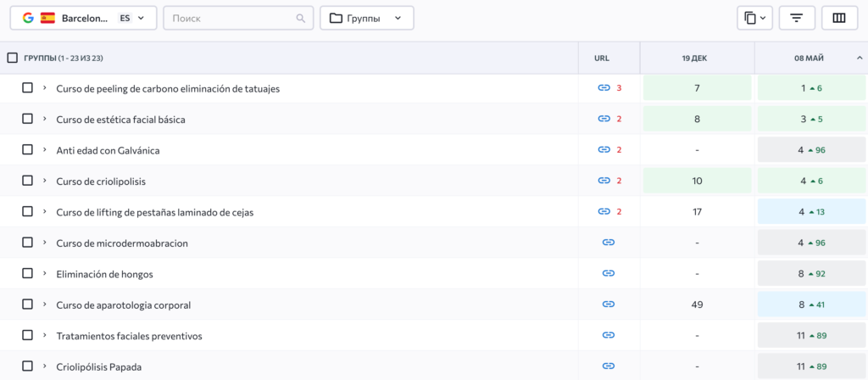Expand the Curso de aparotologia corporal group
Image resolution: width=868 pixels, height=380 pixels.
(x=44, y=304)
